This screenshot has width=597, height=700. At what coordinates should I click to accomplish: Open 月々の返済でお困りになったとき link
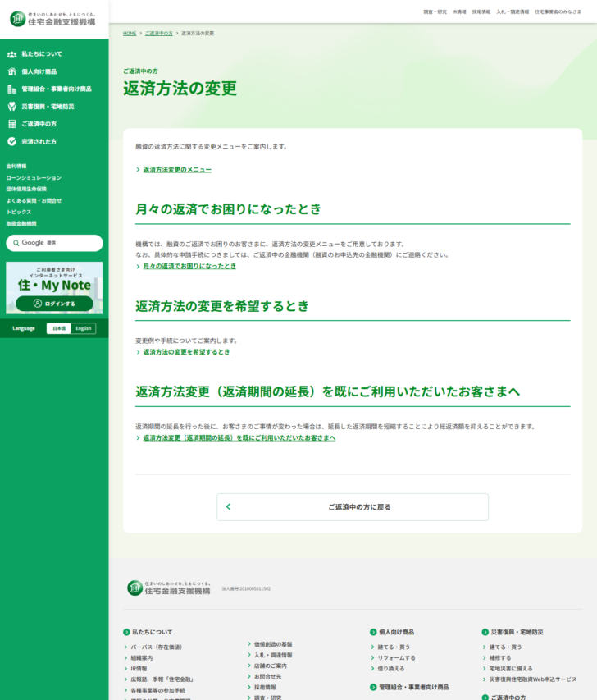click(189, 266)
